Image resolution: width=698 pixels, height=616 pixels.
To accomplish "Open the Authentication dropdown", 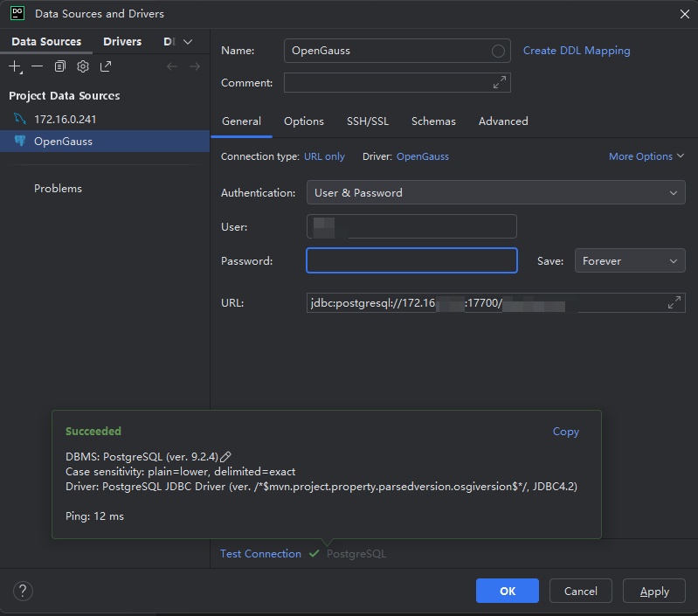I will 496,192.
